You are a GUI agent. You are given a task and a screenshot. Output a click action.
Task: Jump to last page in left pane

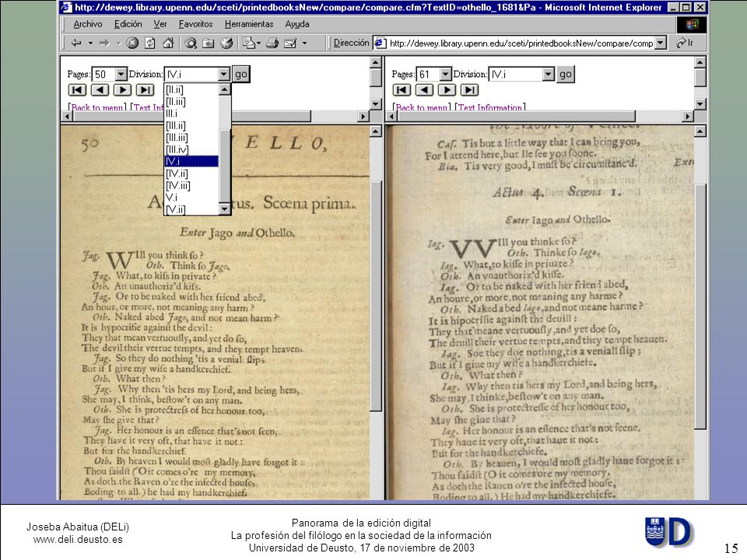[x=146, y=90]
